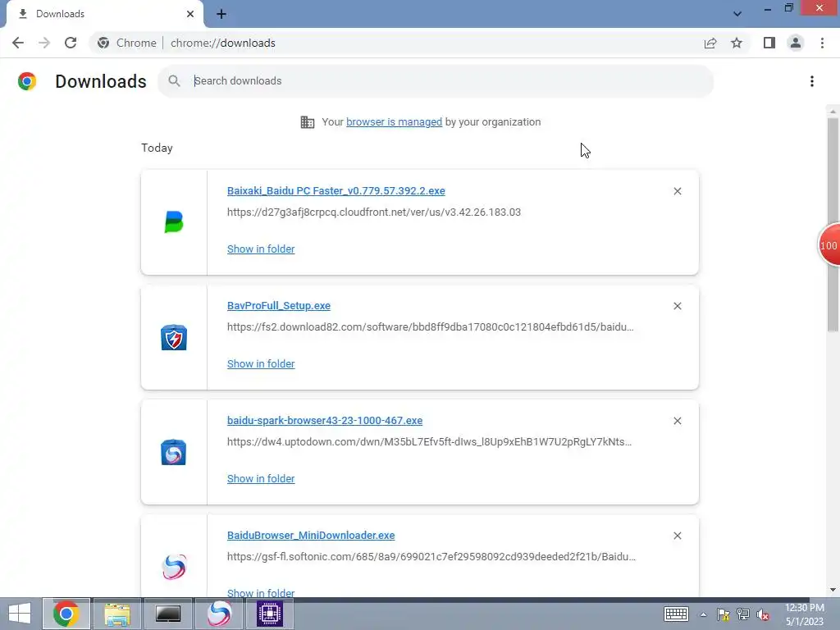Click the forward navigation arrow
This screenshot has height=630, width=840.
44,43
